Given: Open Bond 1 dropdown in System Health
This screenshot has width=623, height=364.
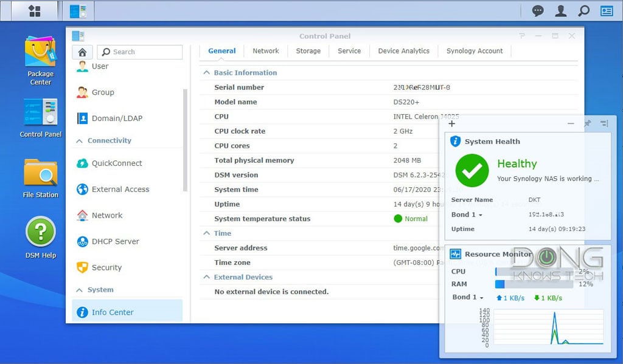Looking at the screenshot, I should pyautogui.click(x=467, y=215).
